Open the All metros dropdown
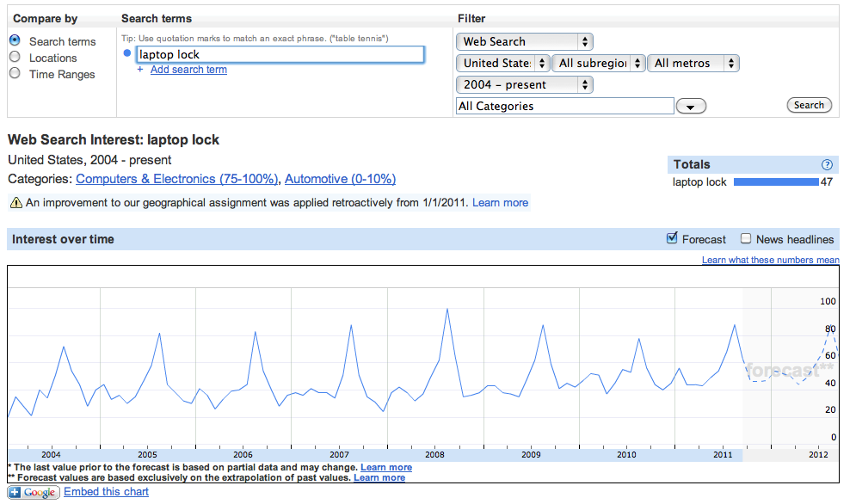 pos(693,64)
